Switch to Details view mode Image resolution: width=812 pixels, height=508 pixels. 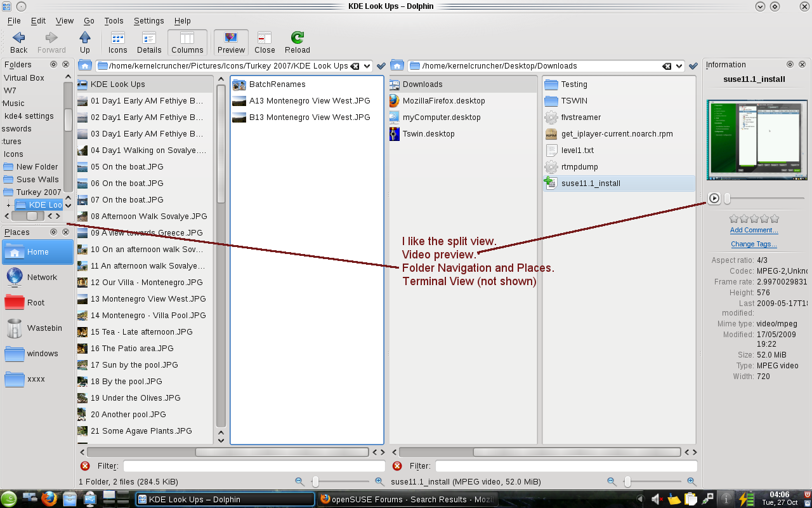click(x=149, y=43)
